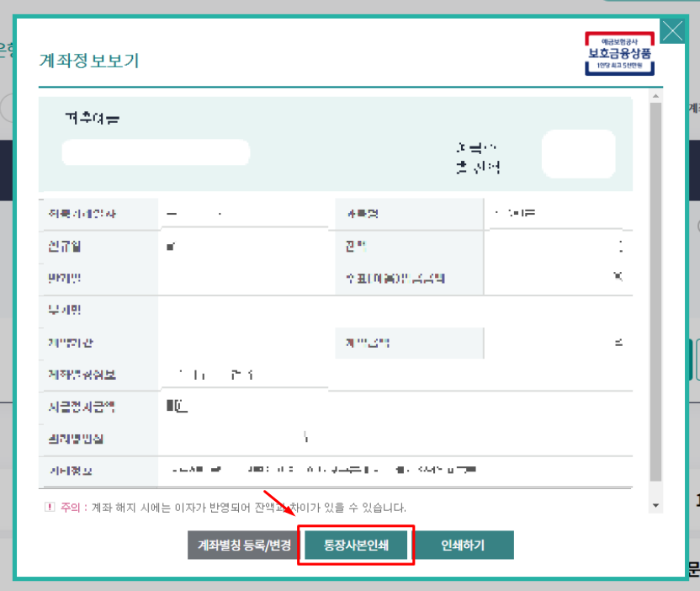Click the X close icon on the modal
The width and height of the screenshot is (700, 591).
point(672,31)
